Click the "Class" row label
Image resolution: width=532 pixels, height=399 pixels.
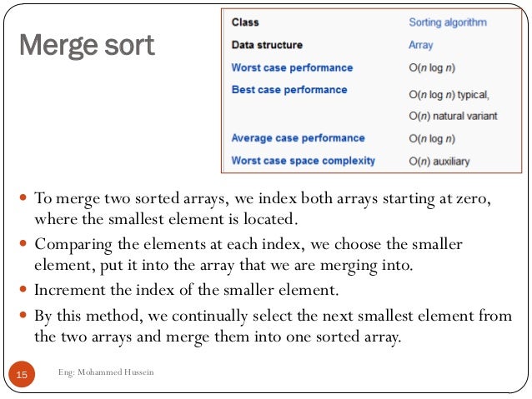(245, 22)
